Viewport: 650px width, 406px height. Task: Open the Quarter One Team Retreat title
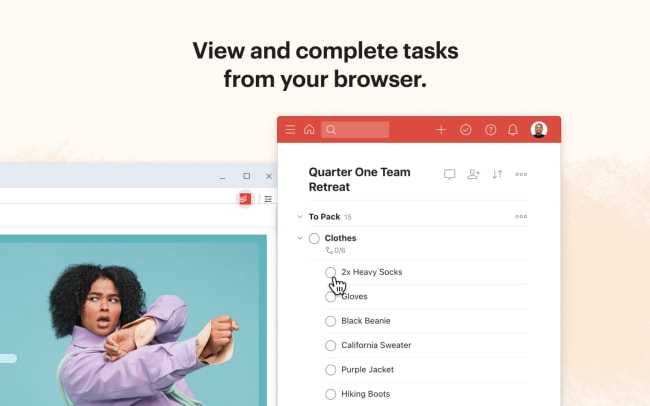[x=359, y=180]
